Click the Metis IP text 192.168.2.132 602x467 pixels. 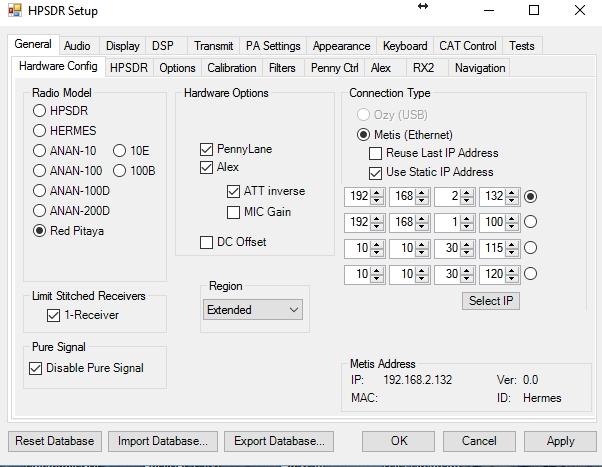[417, 380]
